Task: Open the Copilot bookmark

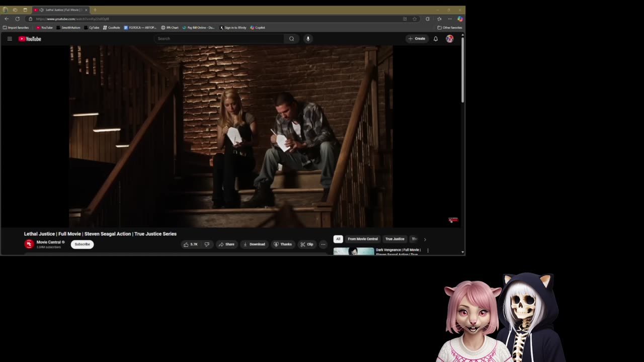Action: 258,28
